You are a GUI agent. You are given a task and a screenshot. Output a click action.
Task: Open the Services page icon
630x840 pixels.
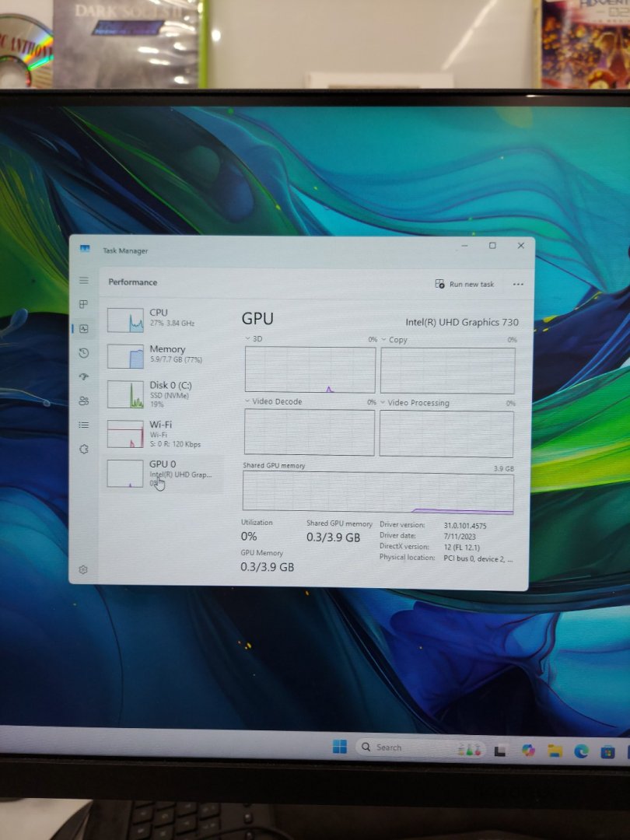click(84, 449)
